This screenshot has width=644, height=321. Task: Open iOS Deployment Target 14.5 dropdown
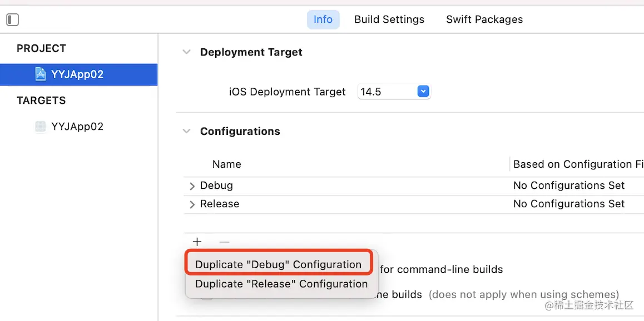[423, 92]
